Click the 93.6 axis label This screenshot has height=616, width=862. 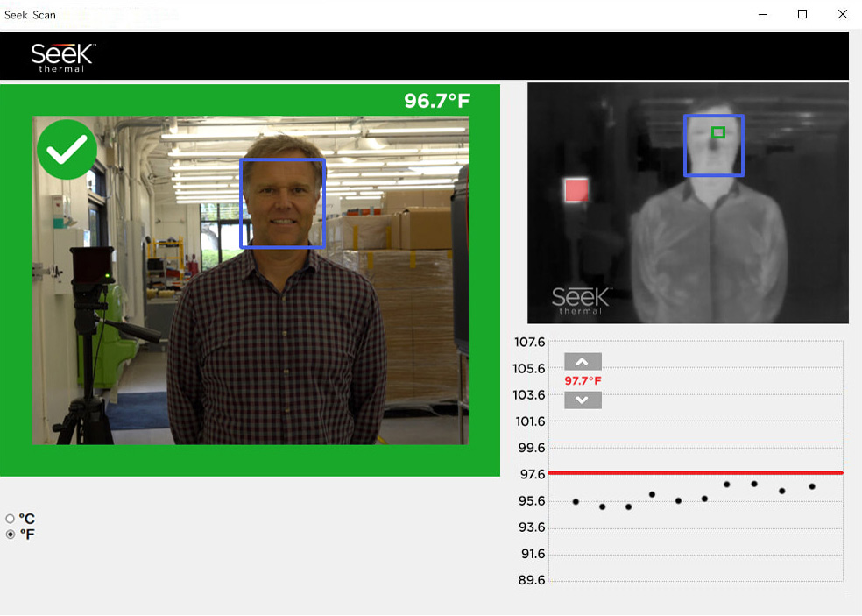point(532,527)
